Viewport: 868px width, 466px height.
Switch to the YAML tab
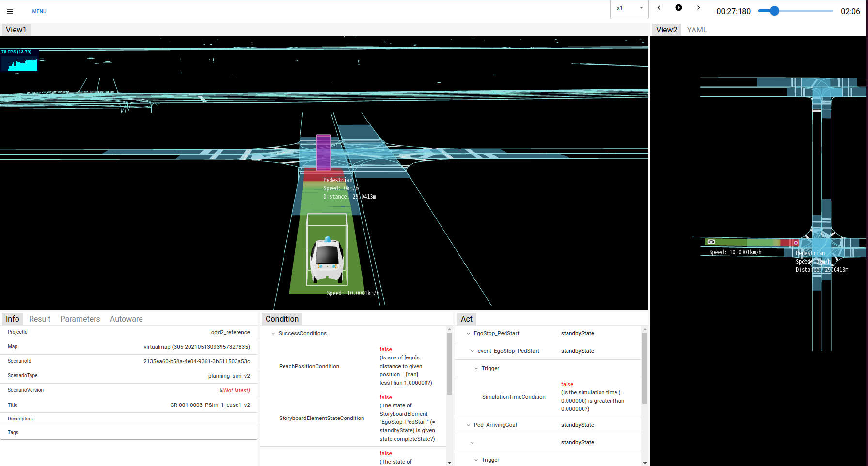coord(697,30)
